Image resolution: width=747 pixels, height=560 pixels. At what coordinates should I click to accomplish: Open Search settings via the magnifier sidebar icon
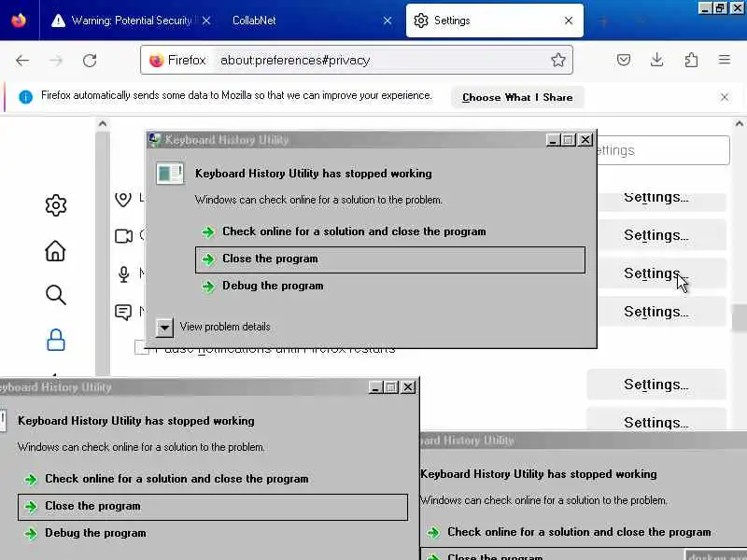click(56, 295)
